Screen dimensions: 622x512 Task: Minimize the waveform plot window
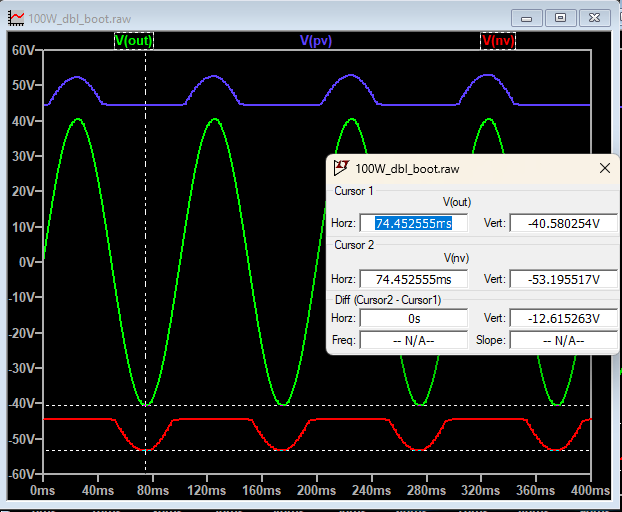[527, 18]
